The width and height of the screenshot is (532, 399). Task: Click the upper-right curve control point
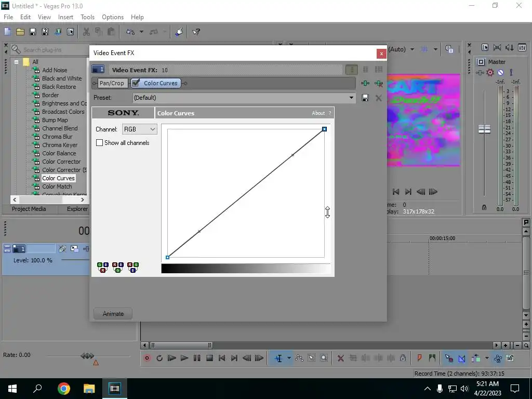pyautogui.click(x=324, y=129)
